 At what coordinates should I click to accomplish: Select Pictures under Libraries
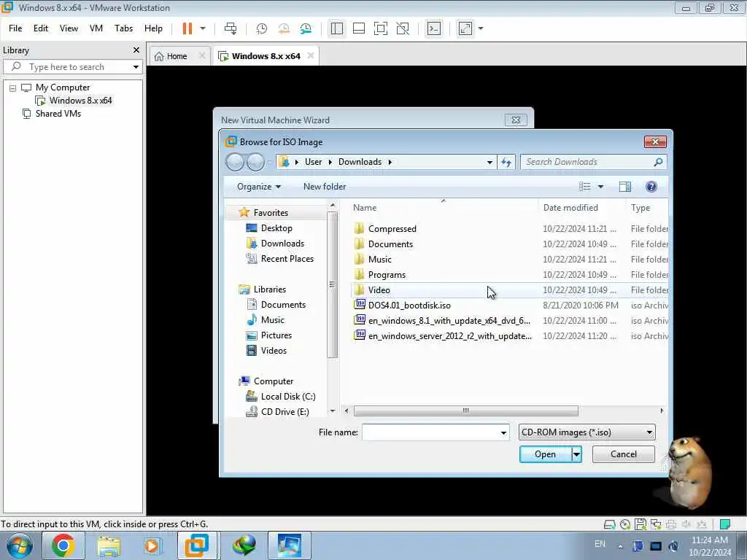pyautogui.click(x=269, y=335)
